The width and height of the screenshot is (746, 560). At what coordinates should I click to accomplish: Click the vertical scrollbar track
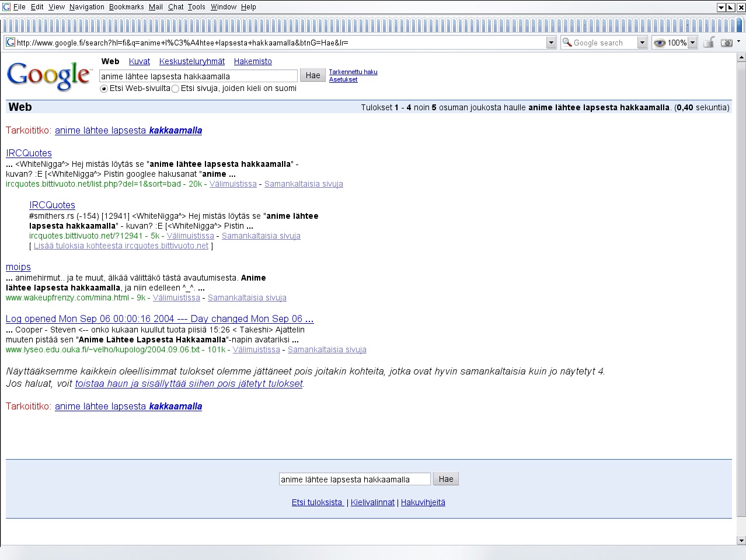pyautogui.click(x=741, y=526)
